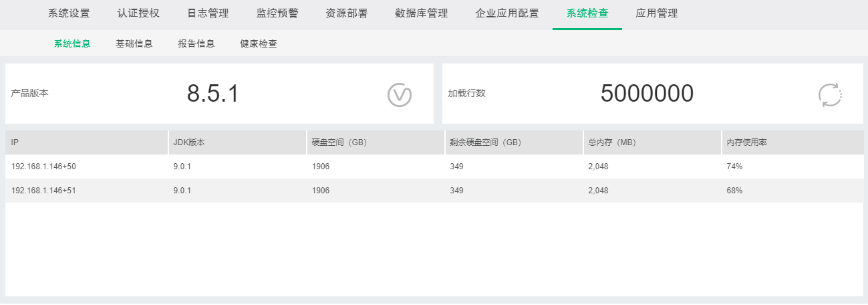Image resolution: width=868 pixels, height=305 pixels.
Task: Select the 资源部署 tab
Action: (x=347, y=13)
